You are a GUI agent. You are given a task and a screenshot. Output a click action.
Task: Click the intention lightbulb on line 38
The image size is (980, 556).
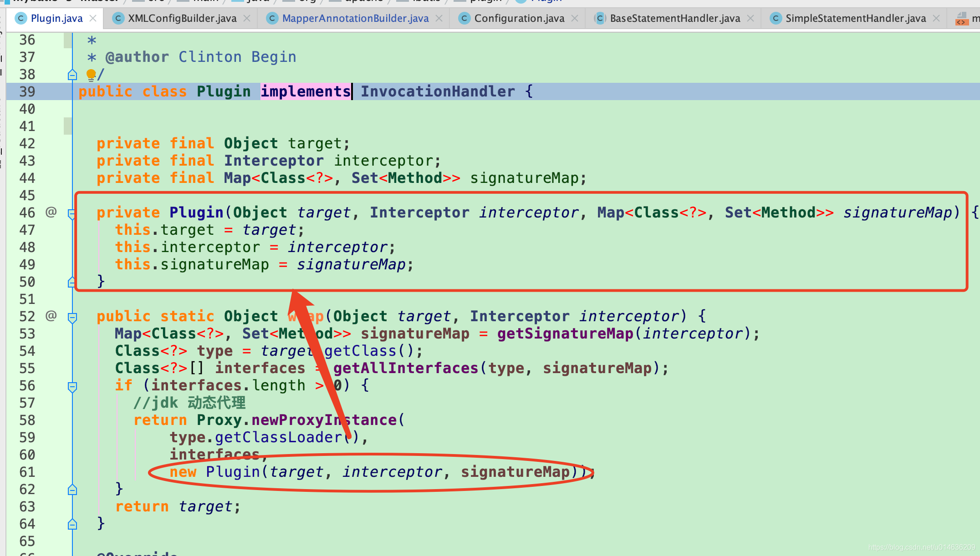91,75
